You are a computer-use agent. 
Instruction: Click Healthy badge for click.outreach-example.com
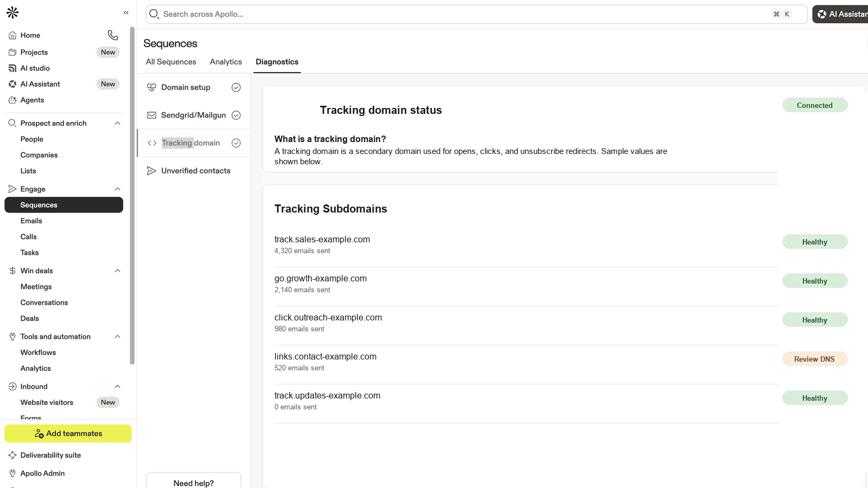tap(814, 320)
